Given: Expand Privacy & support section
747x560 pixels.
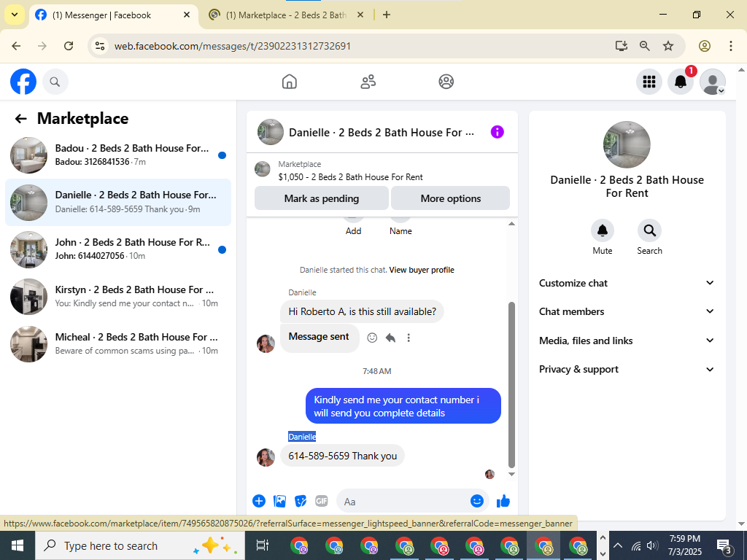Looking at the screenshot, I should [627, 369].
